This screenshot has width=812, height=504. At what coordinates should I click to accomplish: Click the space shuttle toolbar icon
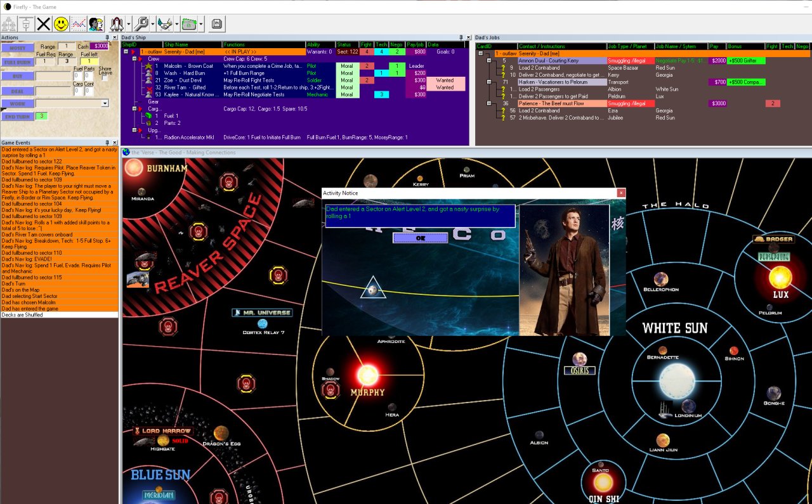coord(117,24)
